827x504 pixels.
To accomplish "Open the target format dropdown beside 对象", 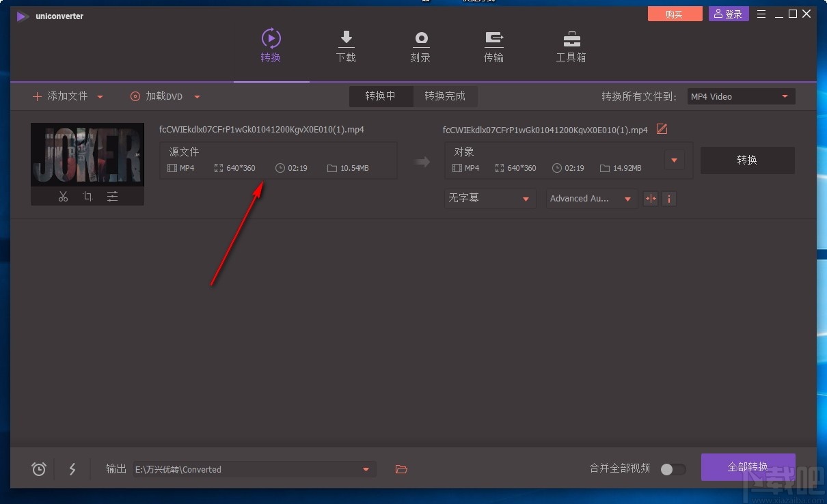I will [x=674, y=160].
